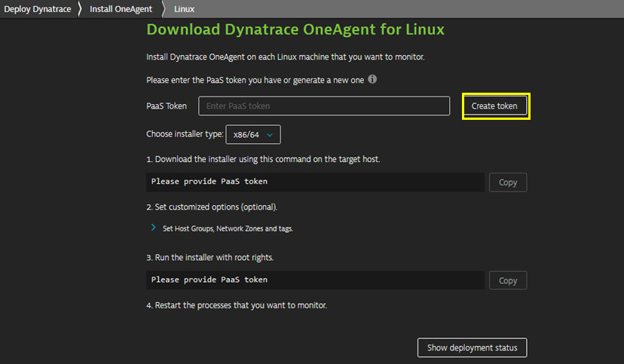Screen dimensions: 624x364
Task: Open the Install OneAgent breadcrumb
Action: click(121, 9)
